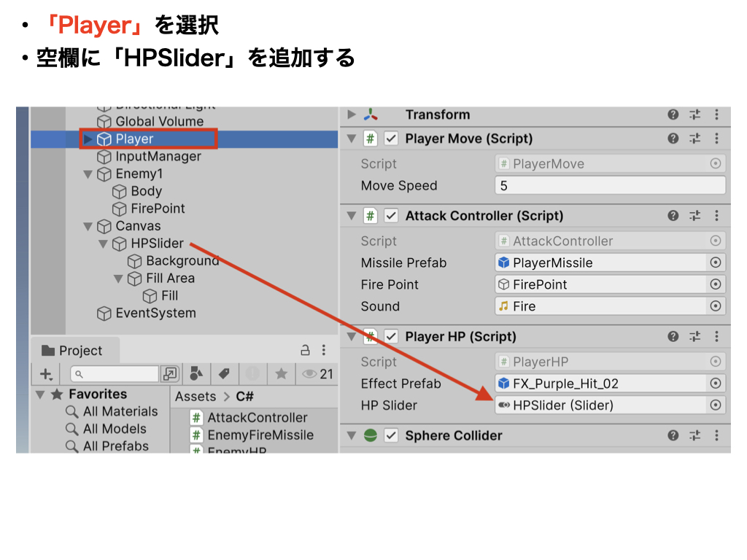Open presets for Transform component
The image size is (747, 560).
(694, 114)
